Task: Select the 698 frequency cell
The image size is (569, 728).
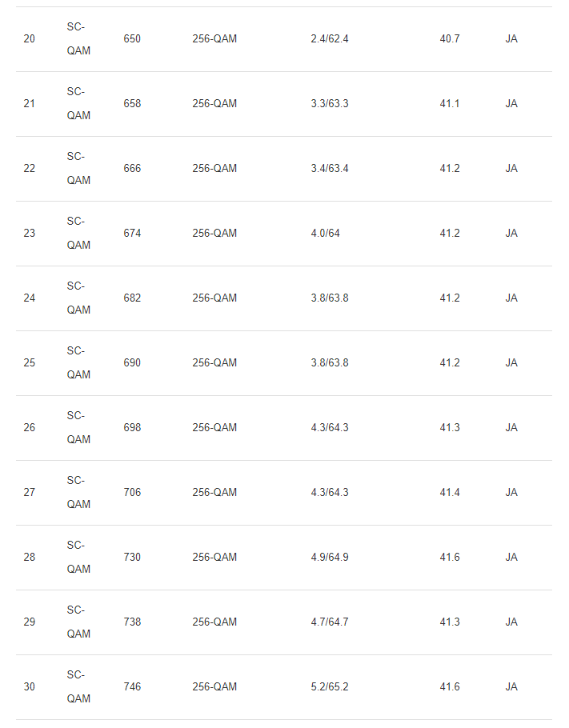Action: [x=132, y=428]
